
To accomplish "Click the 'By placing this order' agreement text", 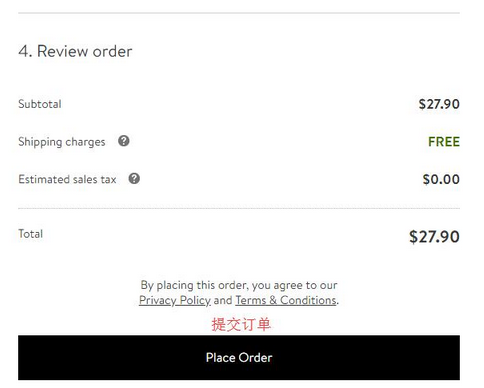I will point(239,285).
